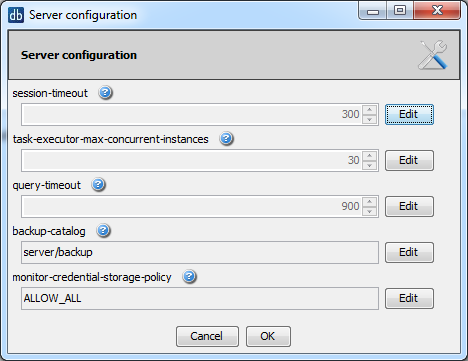Click the db application icon in title bar
468x361 pixels.
(16, 15)
